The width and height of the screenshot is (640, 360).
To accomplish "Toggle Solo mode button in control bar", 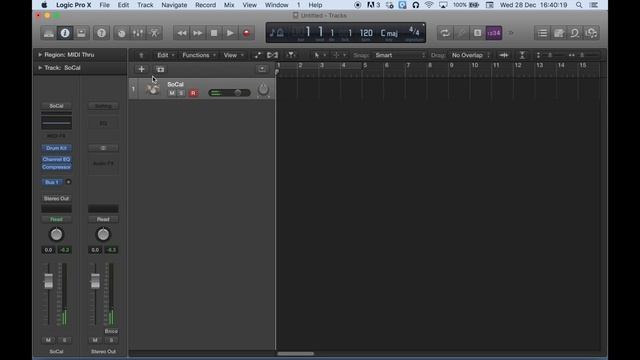I will pos(478,33).
